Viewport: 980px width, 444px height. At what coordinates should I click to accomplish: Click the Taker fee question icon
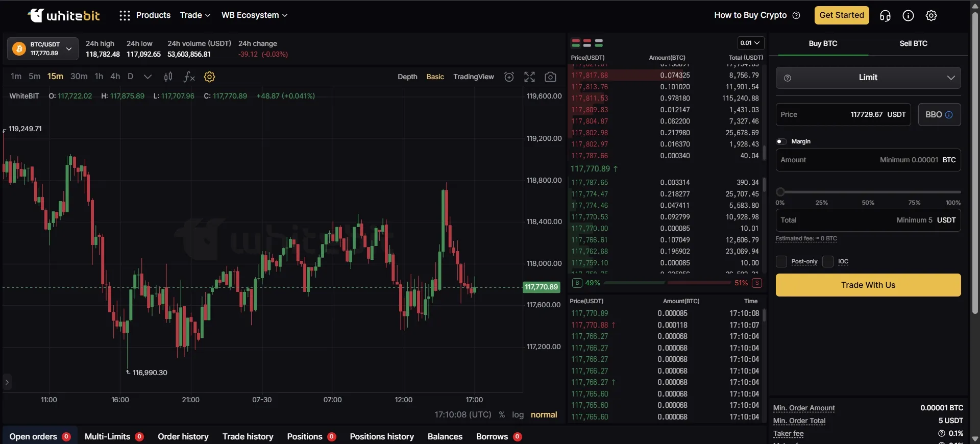(942, 433)
